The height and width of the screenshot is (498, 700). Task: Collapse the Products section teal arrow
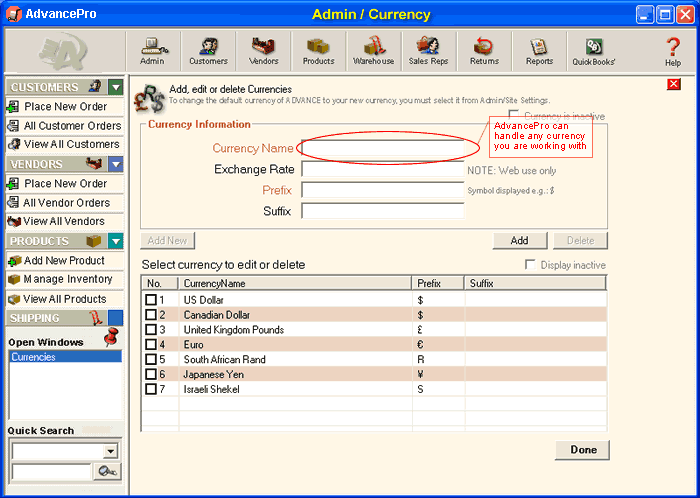pos(116,241)
